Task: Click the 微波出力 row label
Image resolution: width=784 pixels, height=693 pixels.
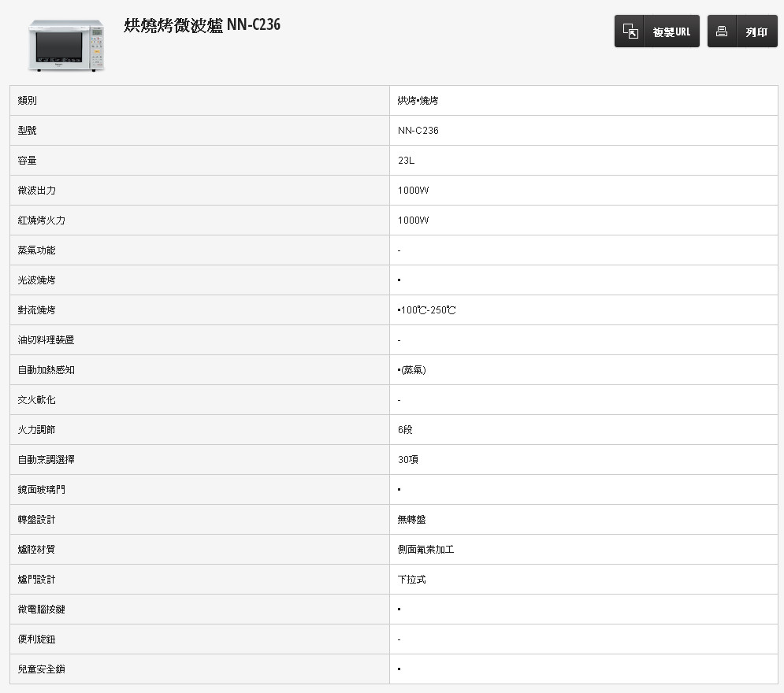Action: (36, 191)
